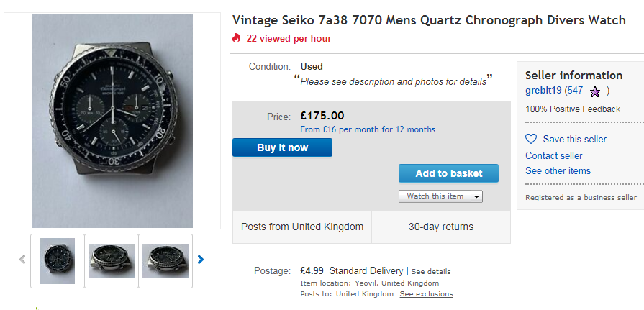Image resolution: width=644 pixels, height=310 pixels.
Task: Select the first watch thumbnail
Action: (x=58, y=260)
